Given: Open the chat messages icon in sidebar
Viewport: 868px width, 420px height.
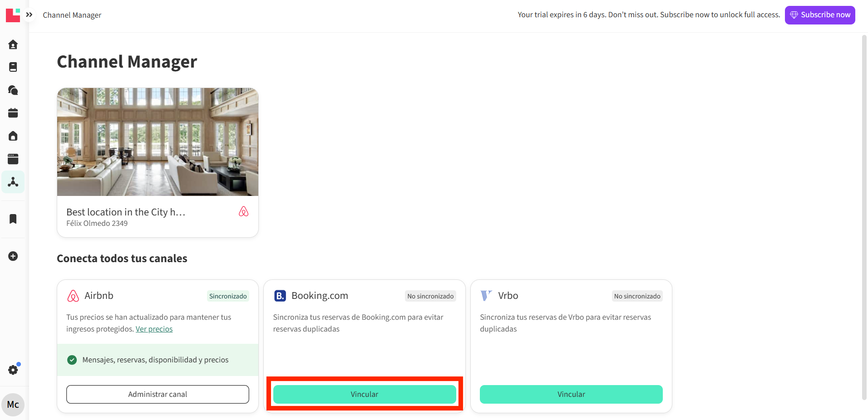Looking at the screenshot, I should click(13, 90).
